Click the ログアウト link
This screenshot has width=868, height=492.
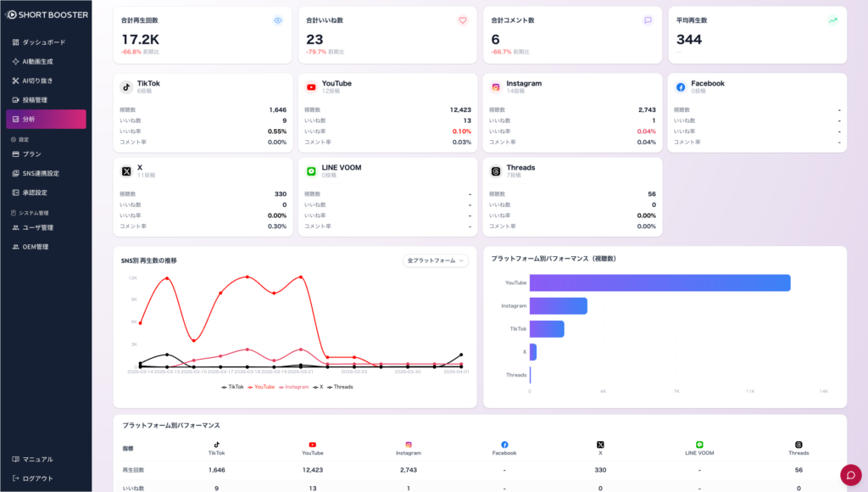click(x=37, y=478)
